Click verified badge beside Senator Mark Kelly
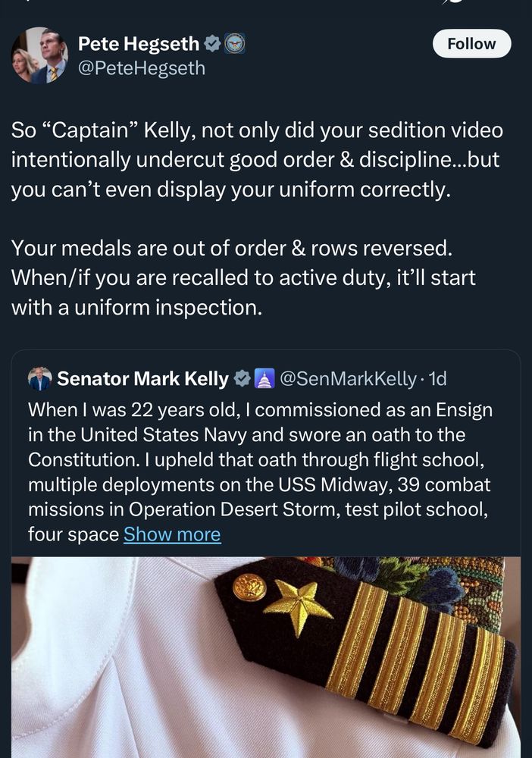Viewport: 532px width, 758px height. [242, 378]
